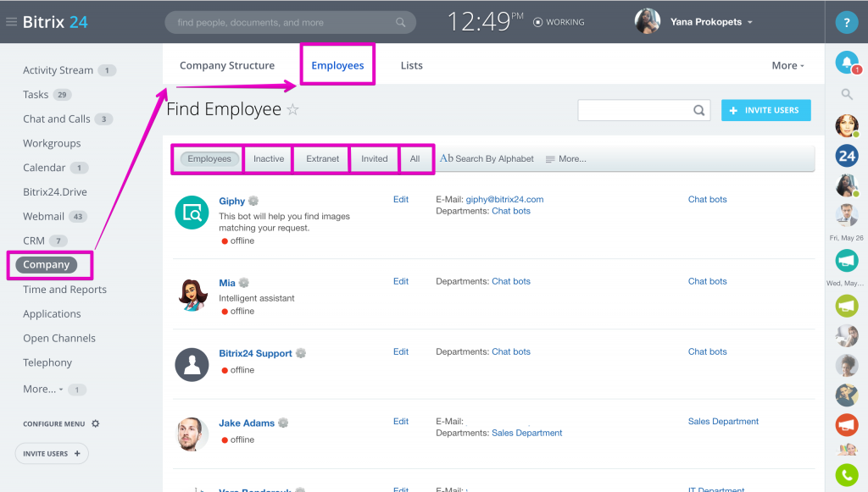Open first contact avatar in right sidebar

[x=847, y=125]
